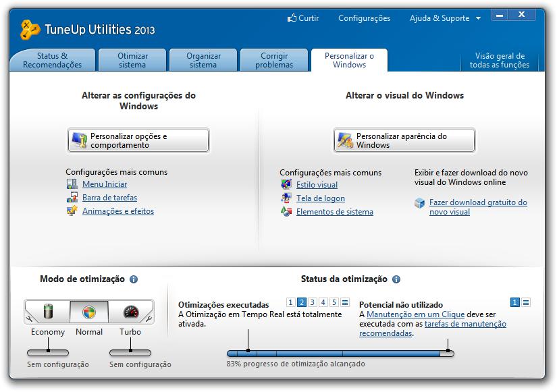Open the Menu Iniciar link
The width and height of the screenshot is (557, 392).
105,184
